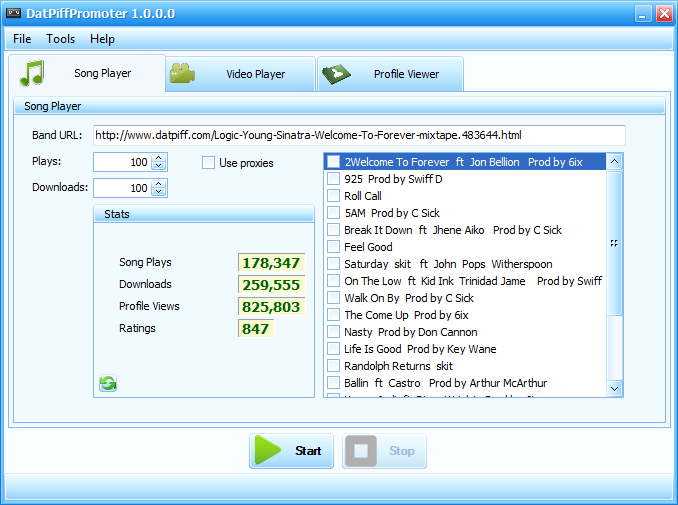Increase the Downloads value with up arrow

(x=159, y=184)
